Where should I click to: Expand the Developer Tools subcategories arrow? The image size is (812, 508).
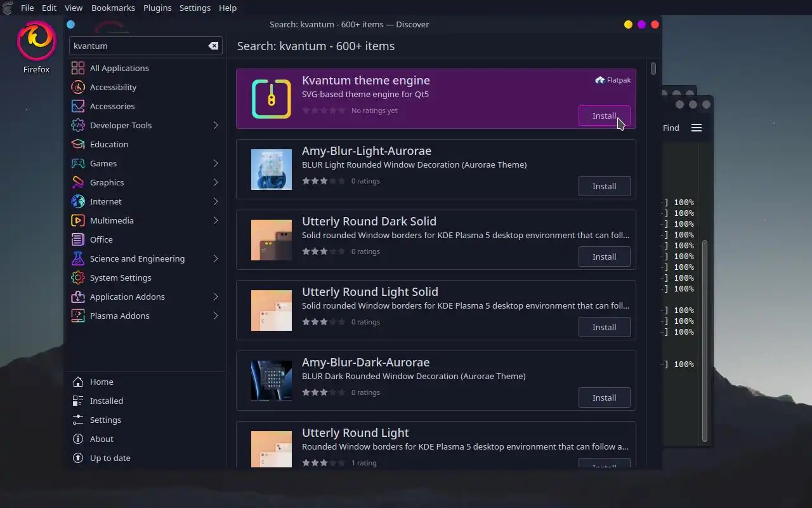[x=216, y=125]
